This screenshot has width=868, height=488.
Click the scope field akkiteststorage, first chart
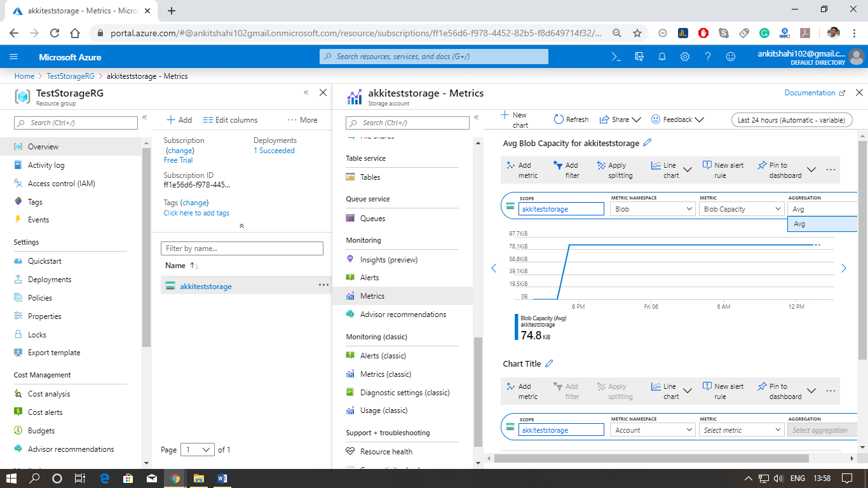(561, 209)
